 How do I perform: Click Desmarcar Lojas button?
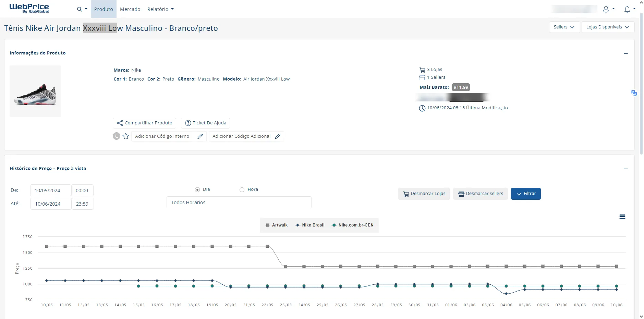(x=424, y=194)
